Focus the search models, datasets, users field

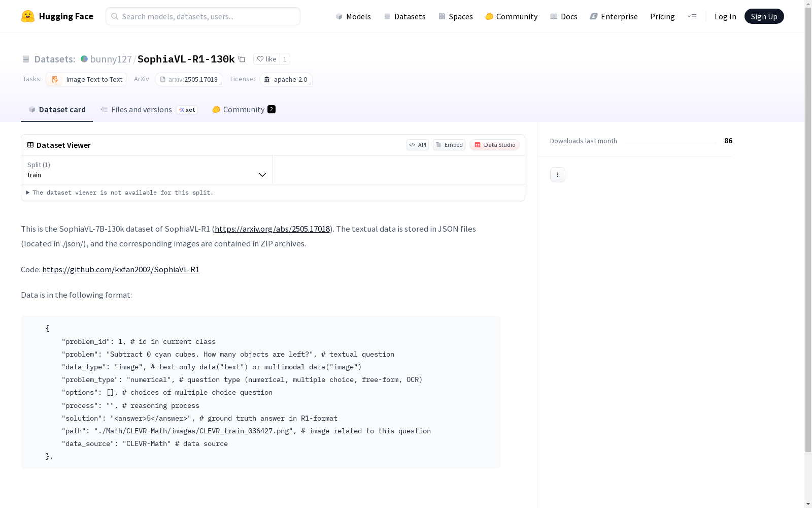click(203, 16)
